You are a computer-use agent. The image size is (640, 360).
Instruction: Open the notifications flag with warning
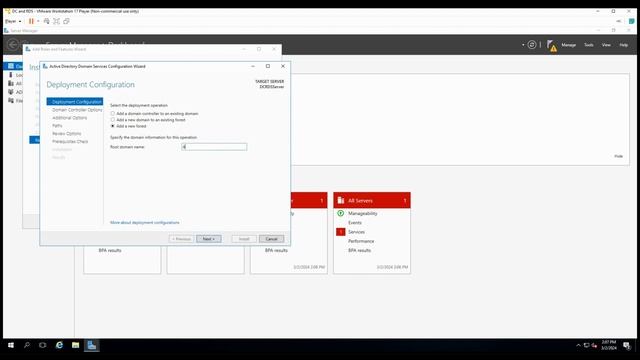coord(551,45)
